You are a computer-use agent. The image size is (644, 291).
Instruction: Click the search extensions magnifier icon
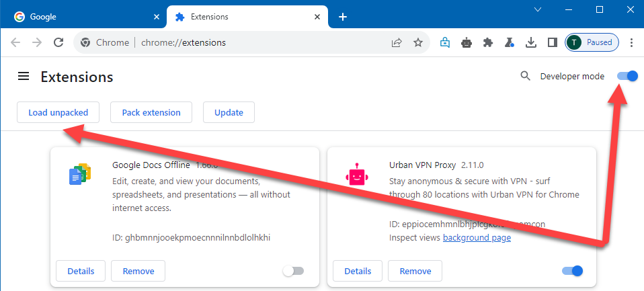coord(526,77)
